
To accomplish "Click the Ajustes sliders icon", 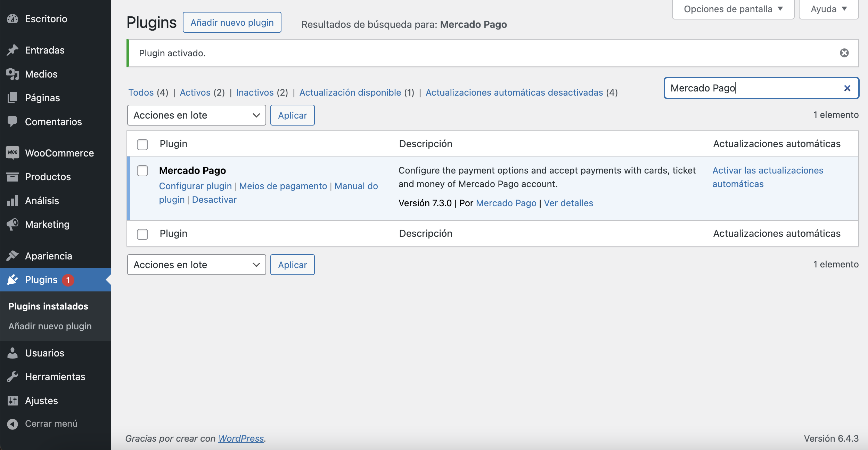I will (13, 401).
